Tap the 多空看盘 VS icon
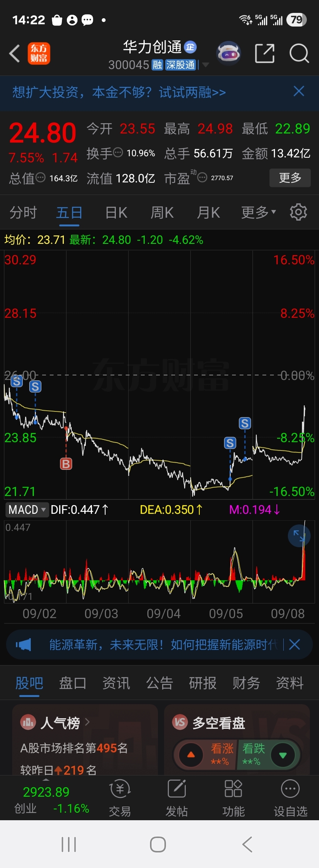The width and height of the screenshot is (319, 868). tap(180, 722)
